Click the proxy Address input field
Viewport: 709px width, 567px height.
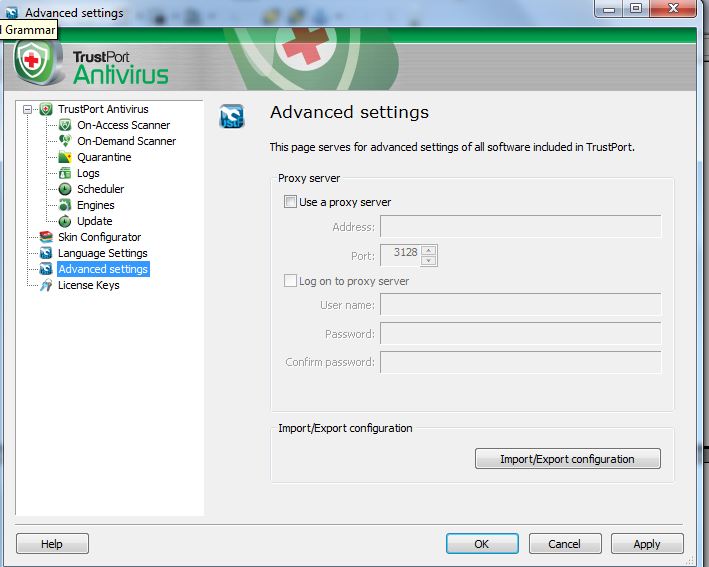point(520,227)
